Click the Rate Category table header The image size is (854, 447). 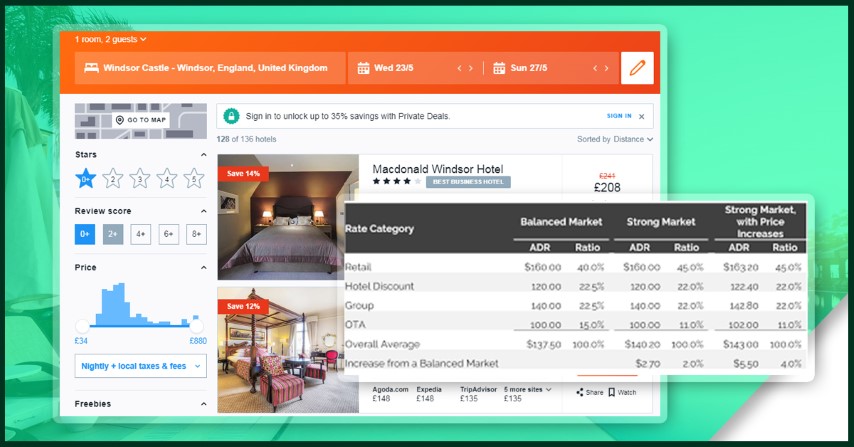(380, 229)
